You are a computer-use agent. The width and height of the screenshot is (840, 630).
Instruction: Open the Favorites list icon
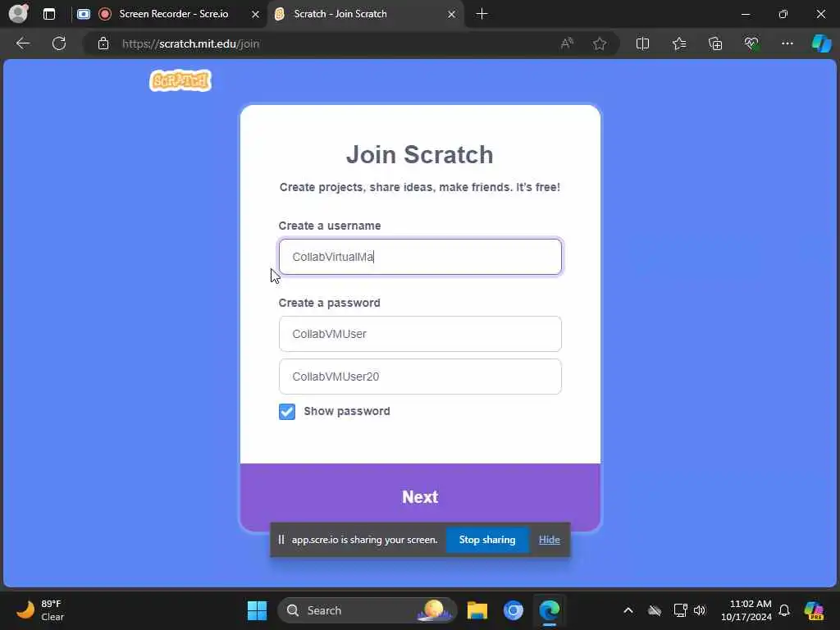click(678, 43)
